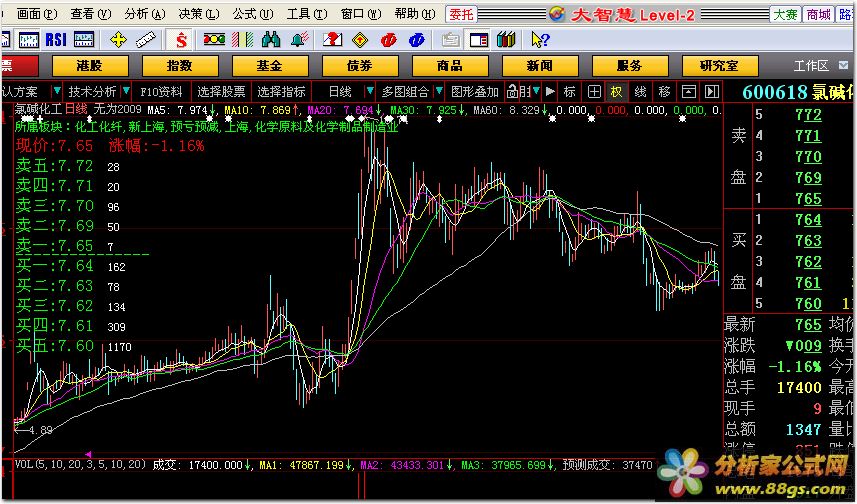Click the skip-to-end arrow icon

pos(712,92)
